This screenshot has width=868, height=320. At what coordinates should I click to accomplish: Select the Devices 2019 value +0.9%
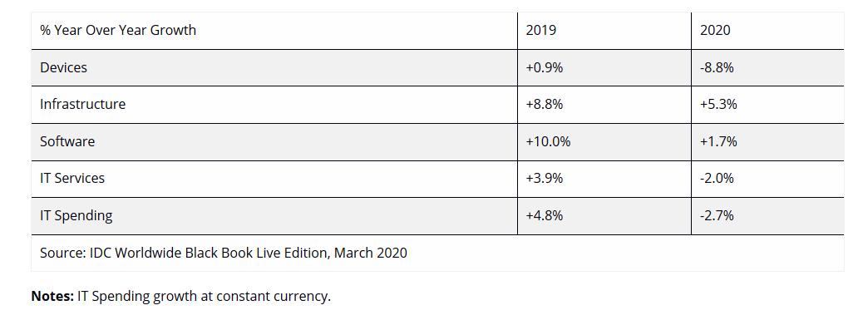point(544,67)
